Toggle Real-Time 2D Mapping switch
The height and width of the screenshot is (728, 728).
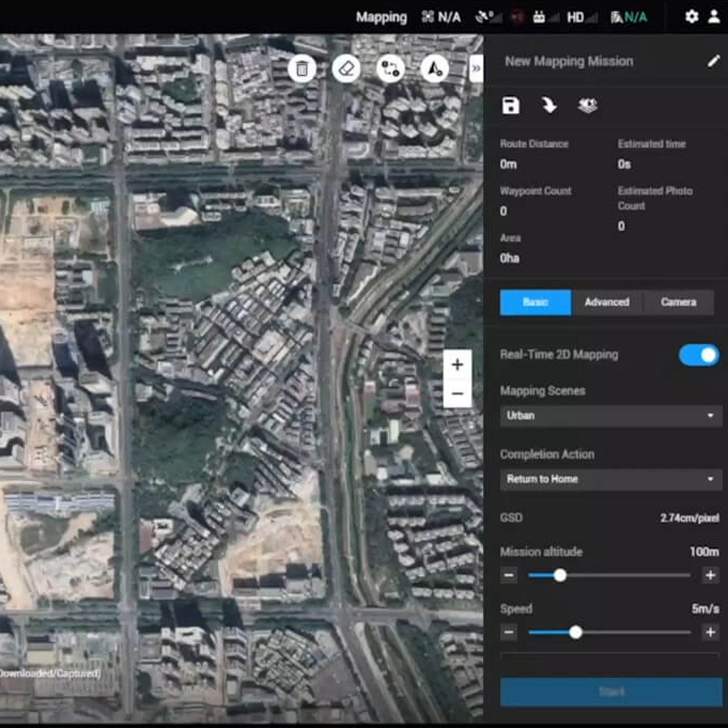[699, 355]
